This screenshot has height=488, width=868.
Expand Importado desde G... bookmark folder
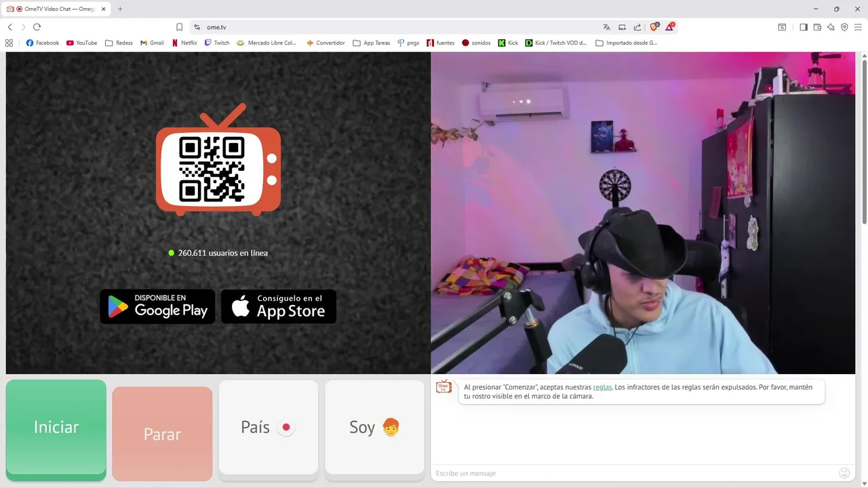627,43
